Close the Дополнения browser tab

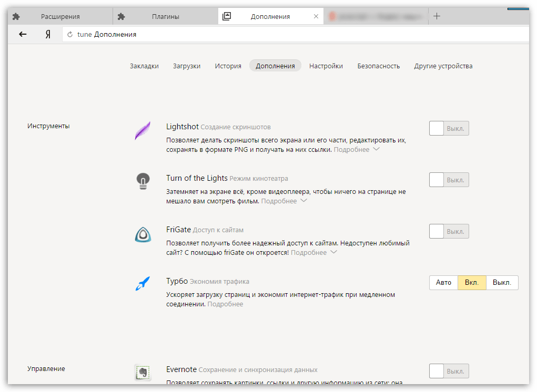316,16
